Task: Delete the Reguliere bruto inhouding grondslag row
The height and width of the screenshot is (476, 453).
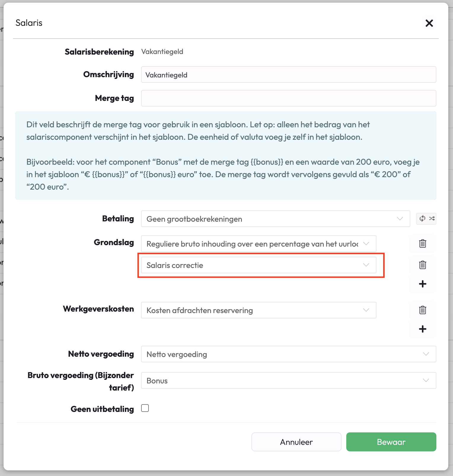Action: click(x=422, y=244)
